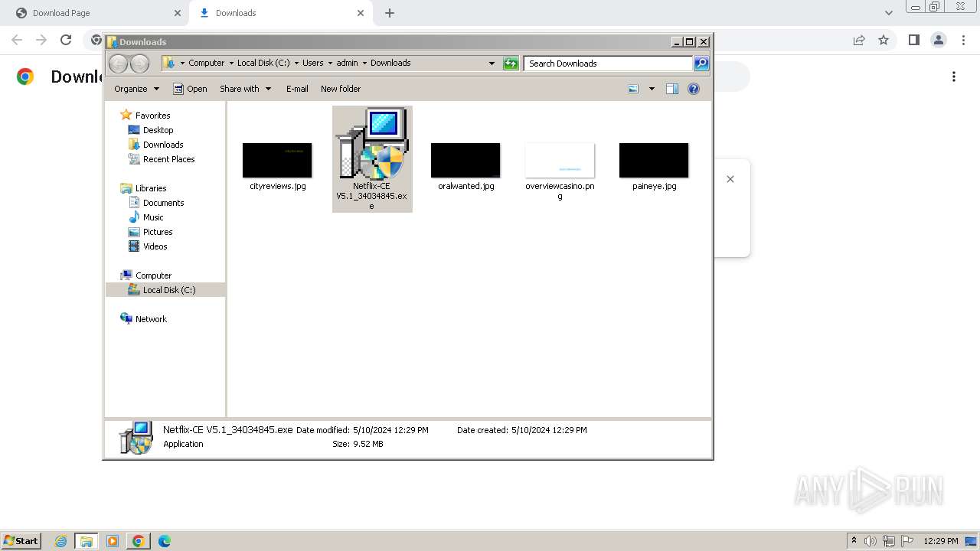
Task: Open Chrome three-dot menu
Action: click(x=963, y=40)
